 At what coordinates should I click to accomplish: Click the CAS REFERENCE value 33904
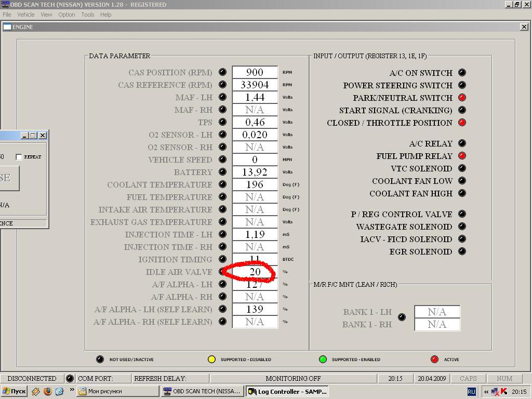click(255, 85)
